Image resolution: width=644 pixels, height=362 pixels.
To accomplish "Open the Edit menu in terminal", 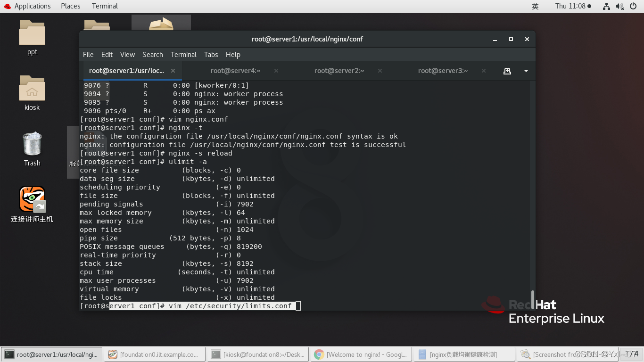I will pyautogui.click(x=107, y=55).
